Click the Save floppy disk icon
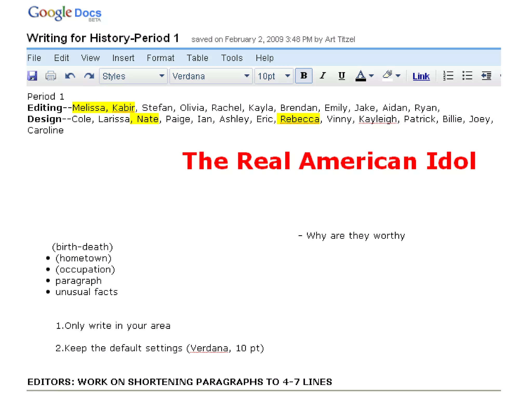Image resolution: width=532 pixels, height=399 pixels. [32, 76]
